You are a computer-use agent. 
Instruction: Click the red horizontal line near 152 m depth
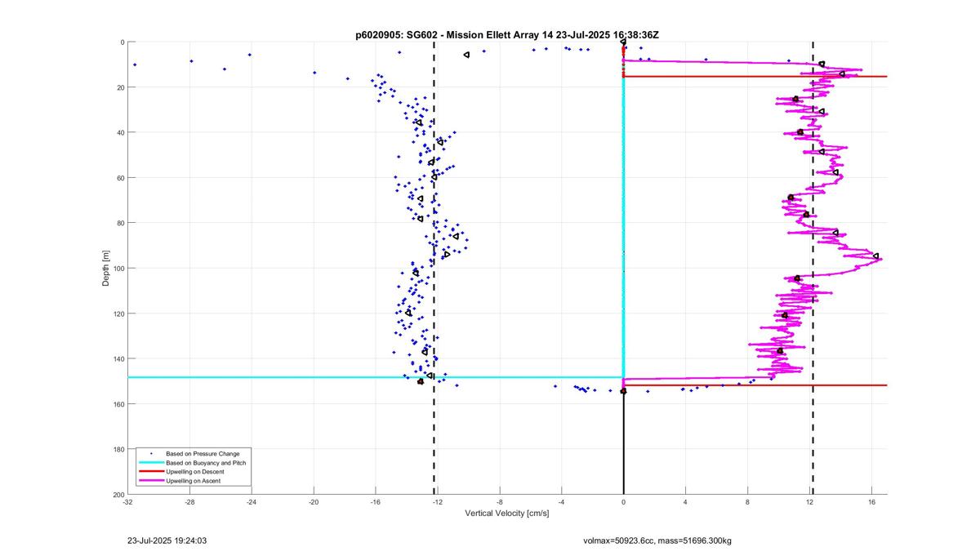pyautogui.click(x=755, y=385)
